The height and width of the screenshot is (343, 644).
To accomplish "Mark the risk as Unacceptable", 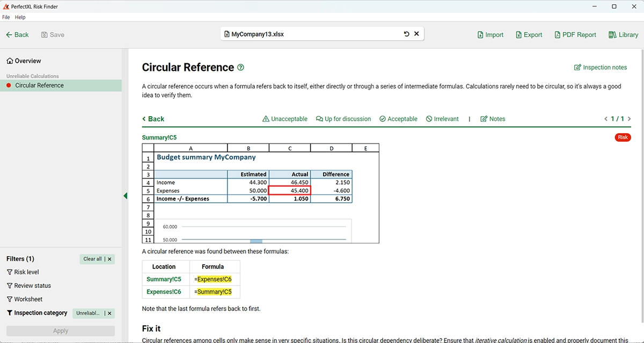I will tap(284, 119).
